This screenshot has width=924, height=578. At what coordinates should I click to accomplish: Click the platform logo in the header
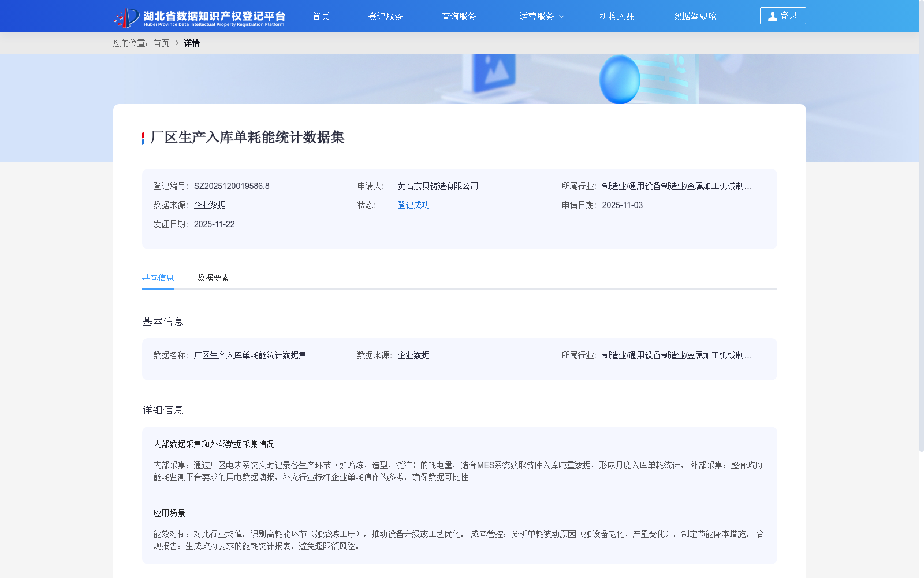[x=199, y=17]
